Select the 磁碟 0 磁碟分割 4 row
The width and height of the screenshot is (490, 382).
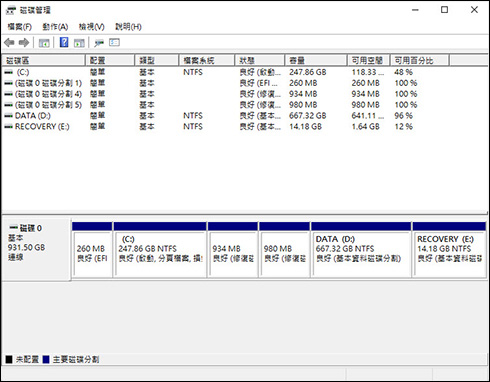click(226, 94)
